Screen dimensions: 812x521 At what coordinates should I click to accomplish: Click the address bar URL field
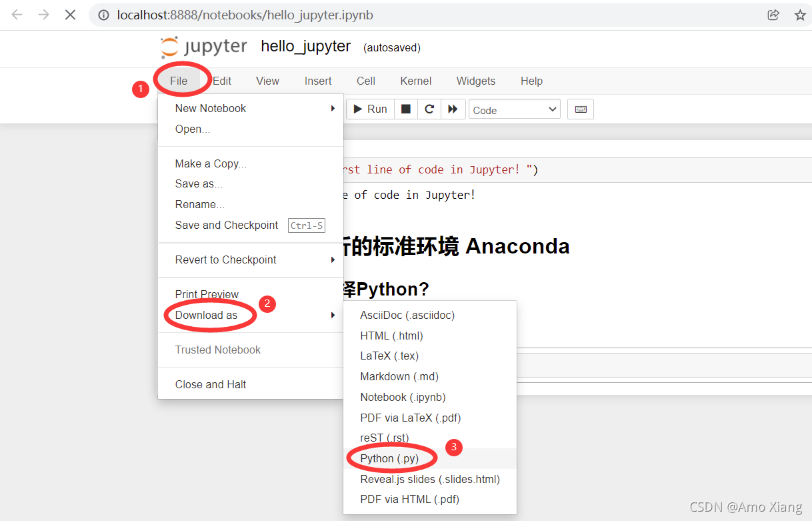(x=427, y=15)
